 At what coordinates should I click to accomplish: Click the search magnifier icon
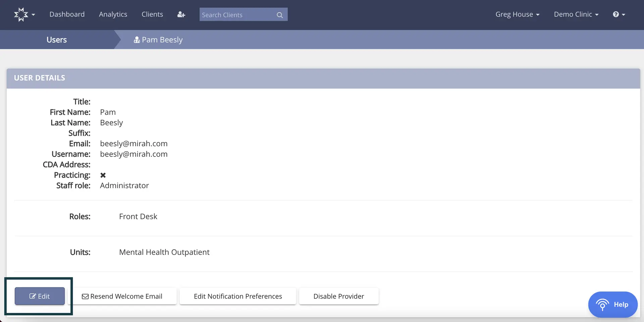coord(279,15)
